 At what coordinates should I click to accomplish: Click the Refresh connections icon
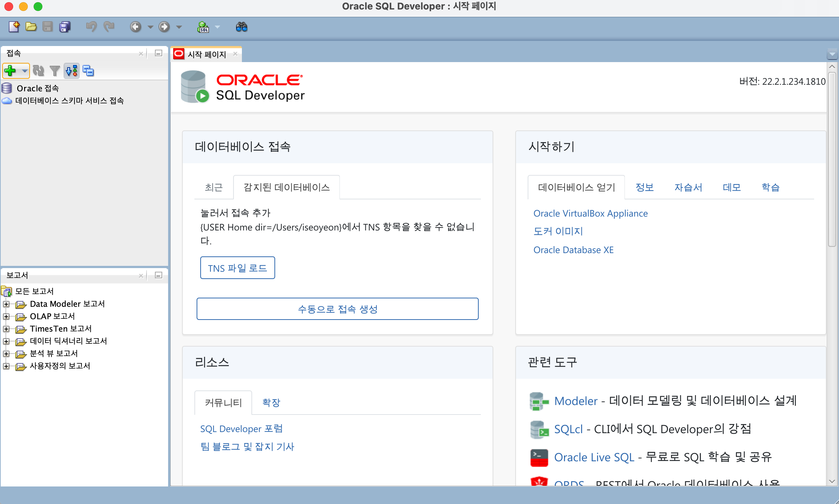(x=38, y=70)
